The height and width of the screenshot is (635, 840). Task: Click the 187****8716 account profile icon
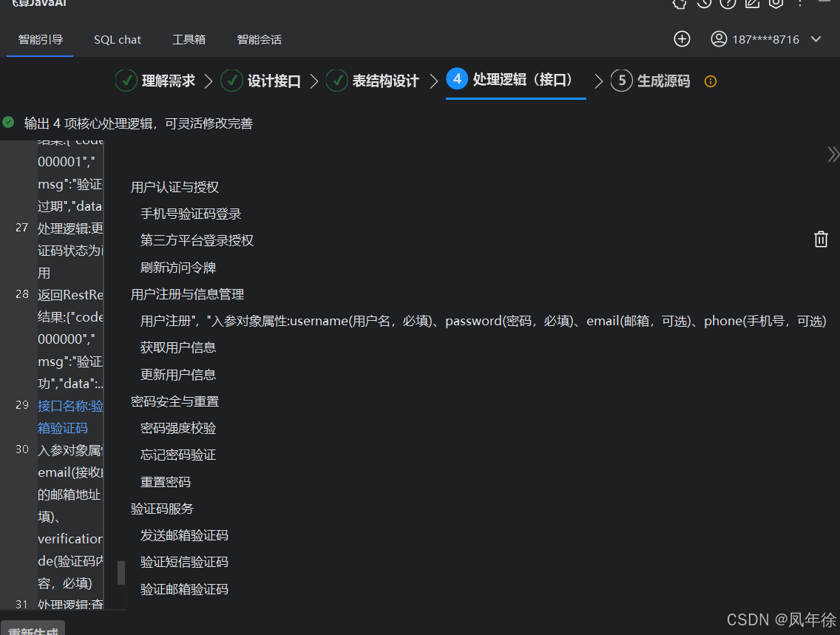click(x=718, y=39)
